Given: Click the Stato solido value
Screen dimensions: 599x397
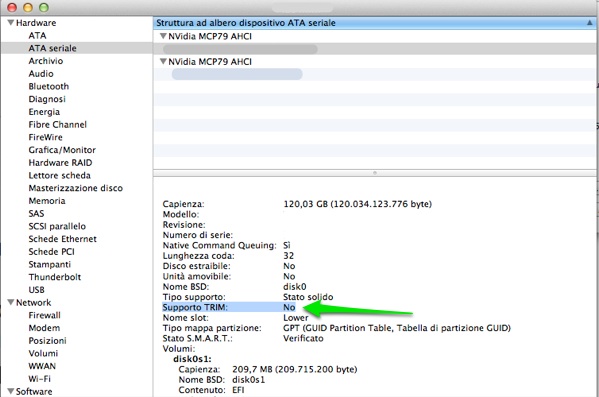Looking at the screenshot, I should (308, 297).
